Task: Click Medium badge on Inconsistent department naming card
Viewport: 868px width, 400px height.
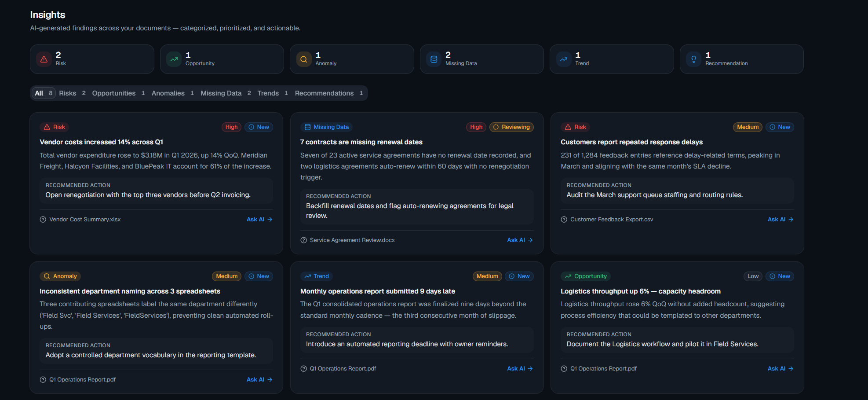Action: click(226, 276)
